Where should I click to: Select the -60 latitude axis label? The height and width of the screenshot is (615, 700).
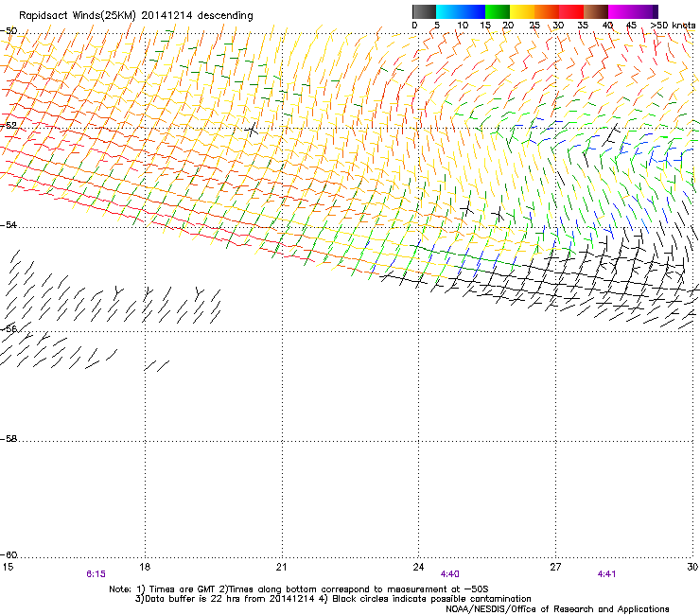(9, 554)
